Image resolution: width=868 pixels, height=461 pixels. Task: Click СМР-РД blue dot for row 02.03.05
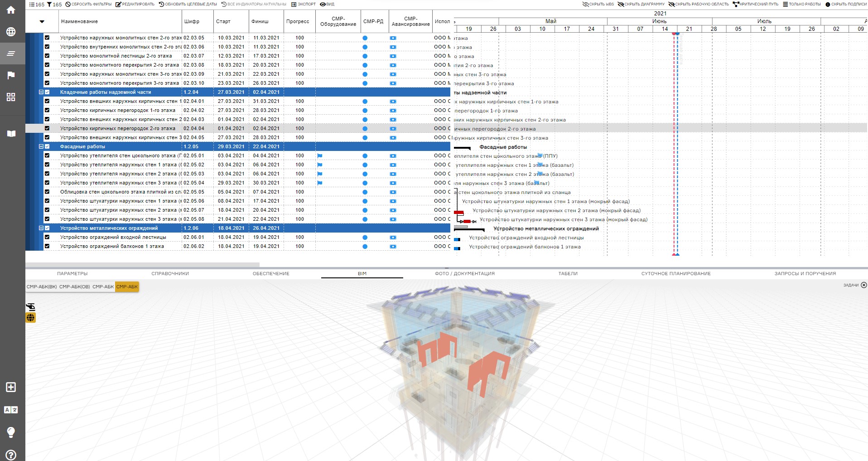(x=365, y=38)
